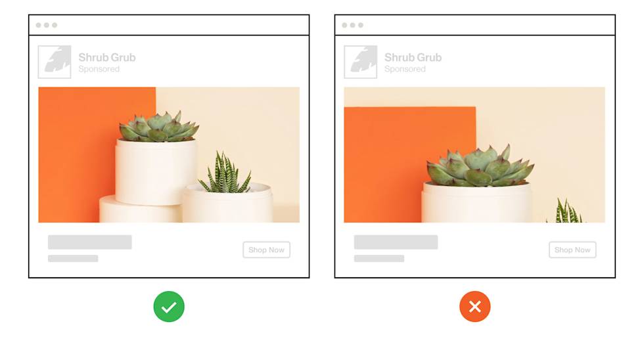Click Shrub Grub leaf logo in right ad
The image size is (644, 337).
(x=361, y=62)
